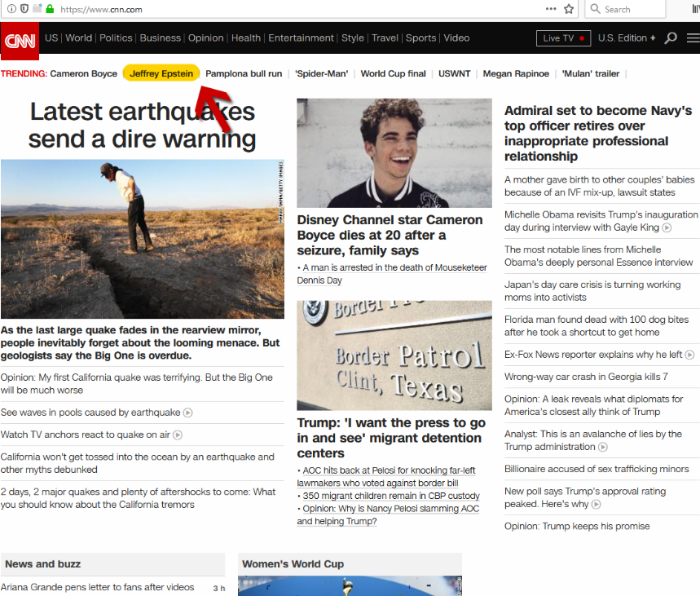Viewport: 700px width, 596px height.
Task: Click the browser Search input field
Action: (625, 9)
